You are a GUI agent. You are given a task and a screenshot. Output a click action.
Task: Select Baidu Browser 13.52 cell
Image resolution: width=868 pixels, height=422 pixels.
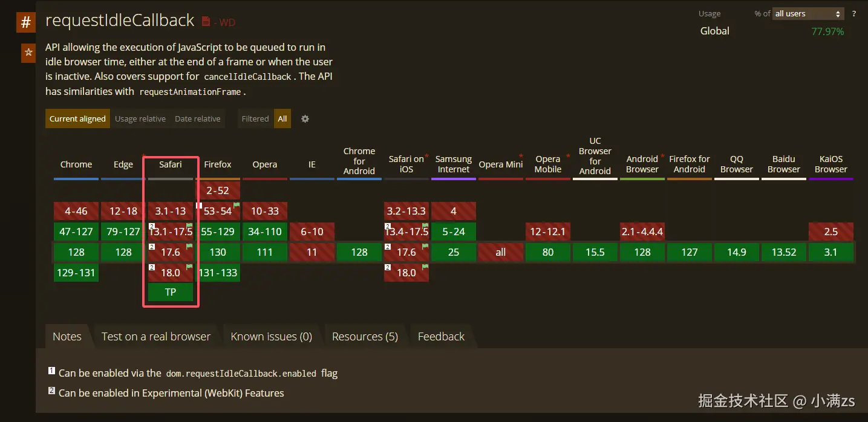coord(784,252)
